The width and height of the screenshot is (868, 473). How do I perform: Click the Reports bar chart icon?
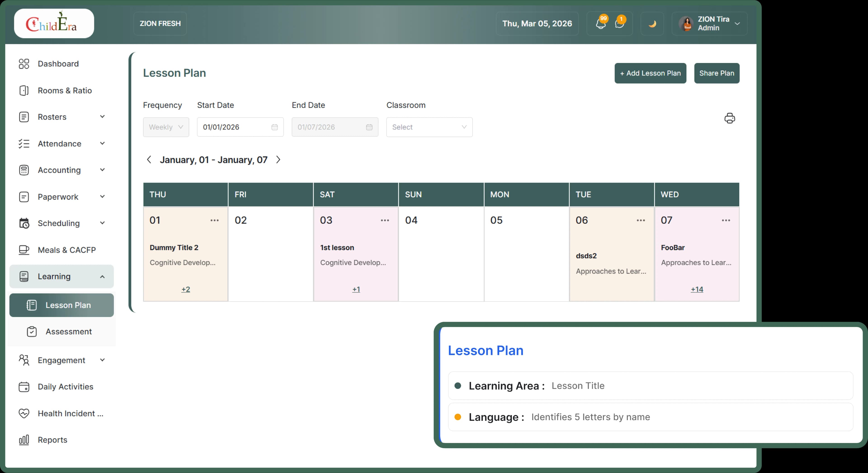click(x=24, y=440)
